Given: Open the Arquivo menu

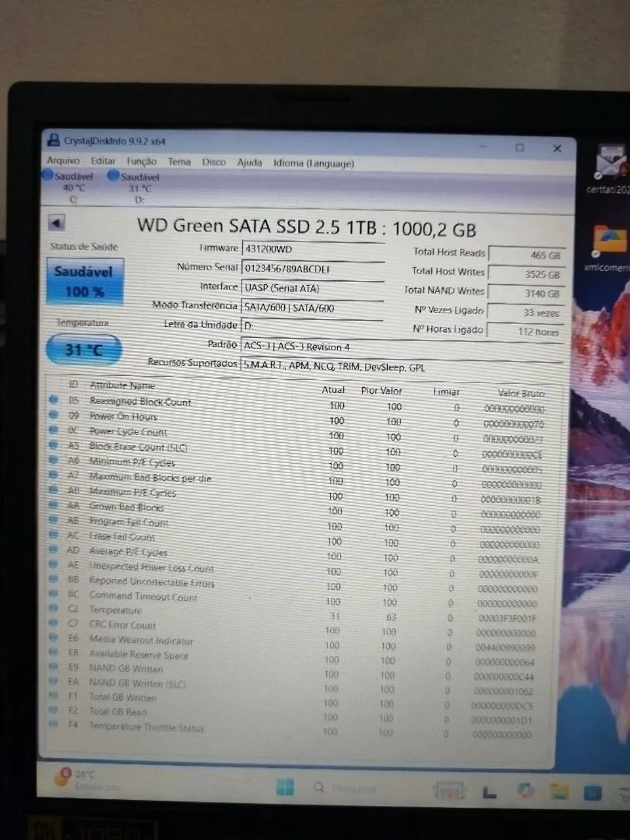Looking at the screenshot, I should point(63,160).
